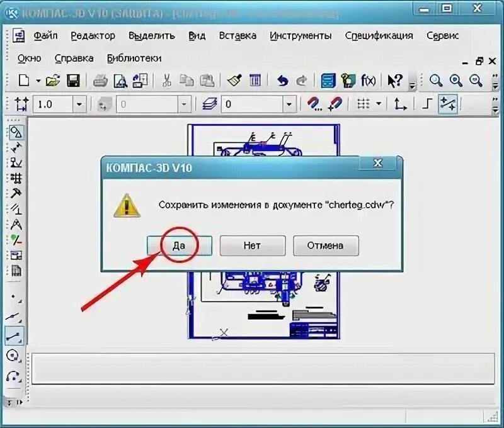This screenshot has height=428, width=504.
Task: Click the Save floppy disk icon
Action: (x=73, y=81)
